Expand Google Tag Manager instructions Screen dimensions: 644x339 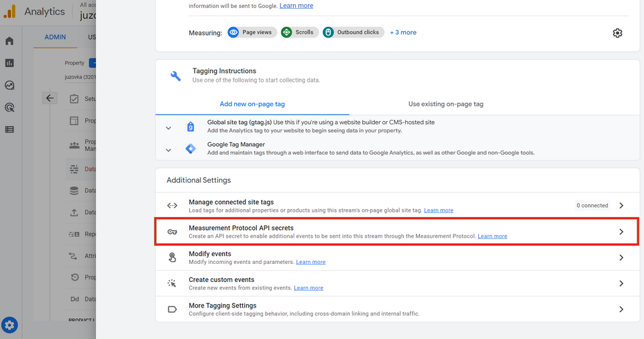pos(168,149)
